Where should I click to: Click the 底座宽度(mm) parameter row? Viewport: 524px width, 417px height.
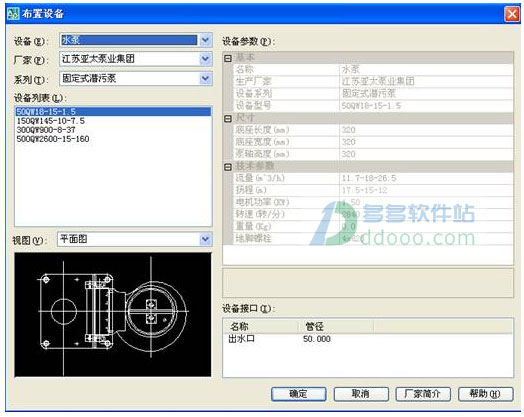click(373, 142)
